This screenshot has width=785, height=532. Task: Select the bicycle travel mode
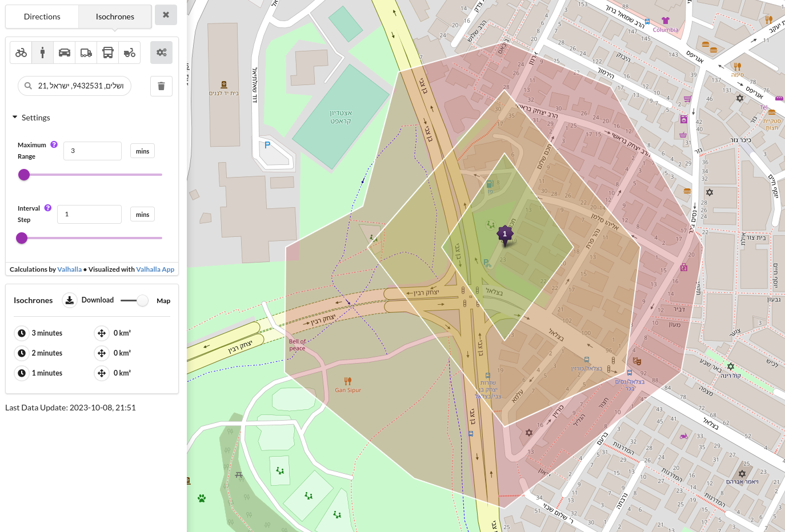pos(21,52)
